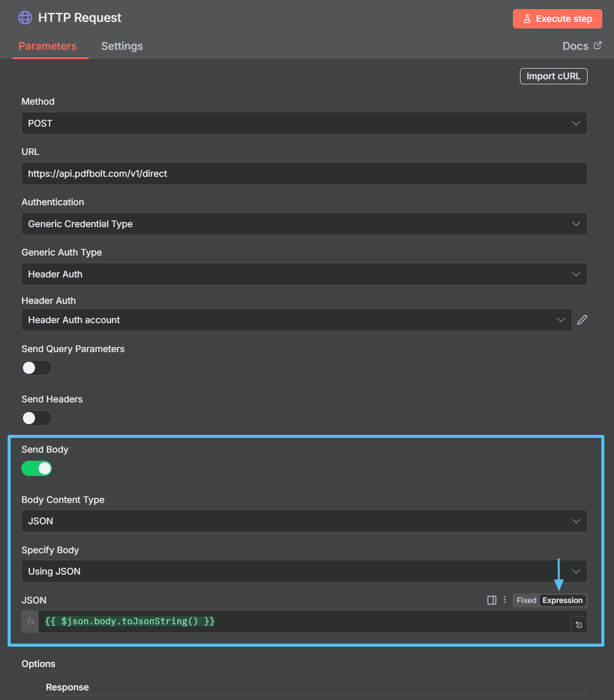Enable the Send Query Parameters toggle

(36, 367)
